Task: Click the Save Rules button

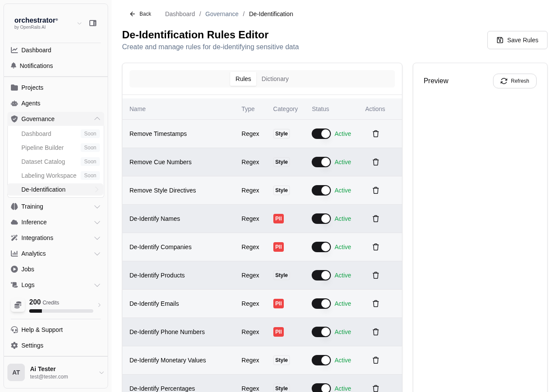Action: (x=517, y=40)
